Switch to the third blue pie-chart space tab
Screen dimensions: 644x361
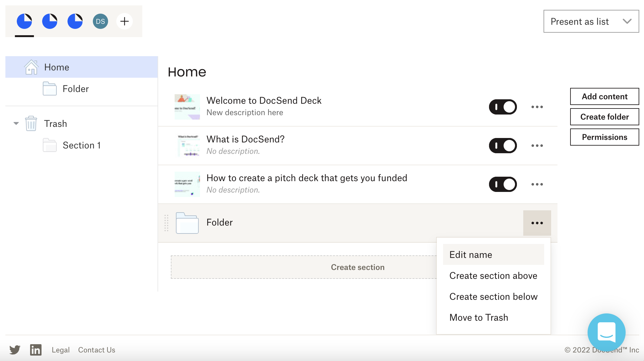pyautogui.click(x=75, y=21)
